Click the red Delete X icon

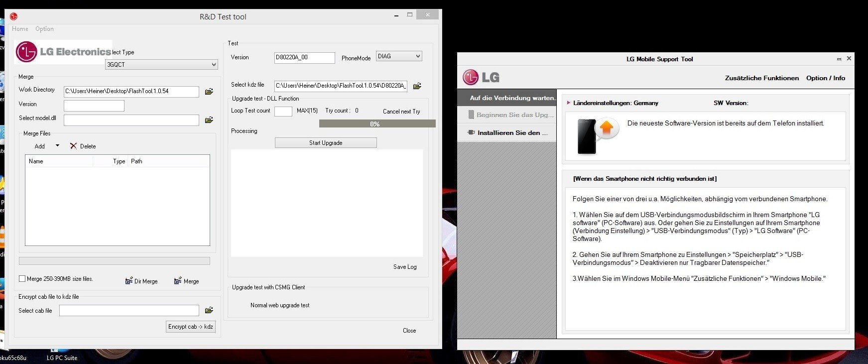[x=73, y=146]
